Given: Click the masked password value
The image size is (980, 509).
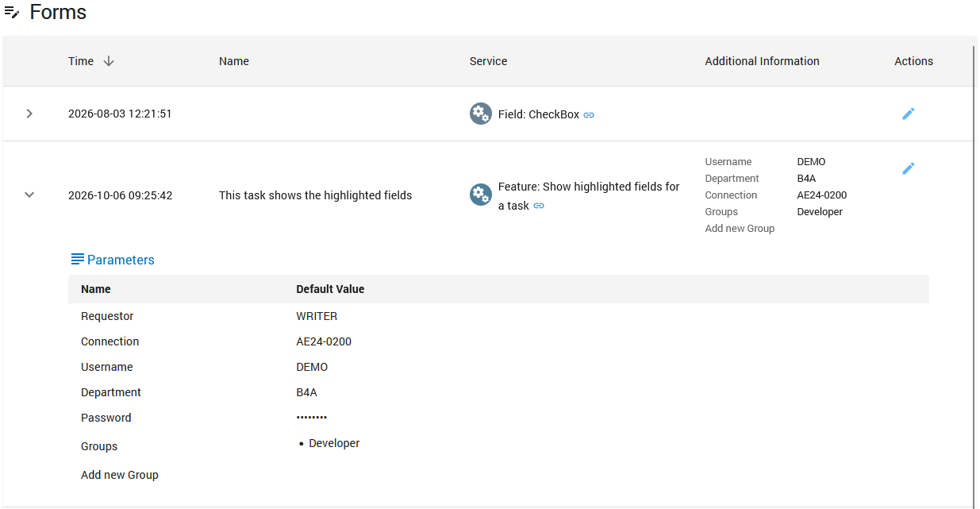Looking at the screenshot, I should coord(312,418).
